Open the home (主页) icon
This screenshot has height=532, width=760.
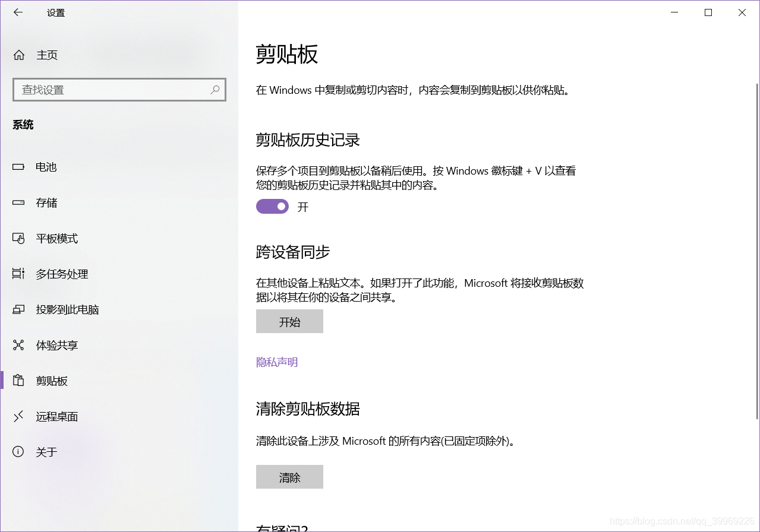pos(19,55)
